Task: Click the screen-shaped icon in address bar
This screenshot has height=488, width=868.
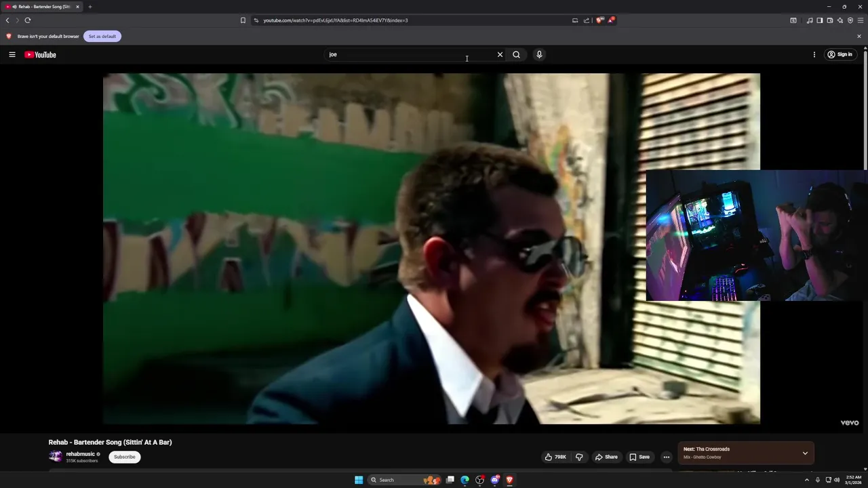Action: coord(575,20)
